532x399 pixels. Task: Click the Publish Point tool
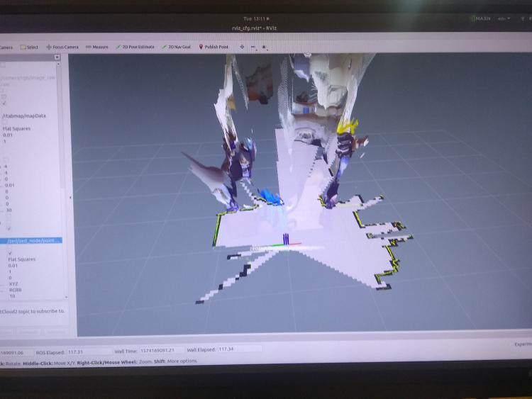(214, 47)
